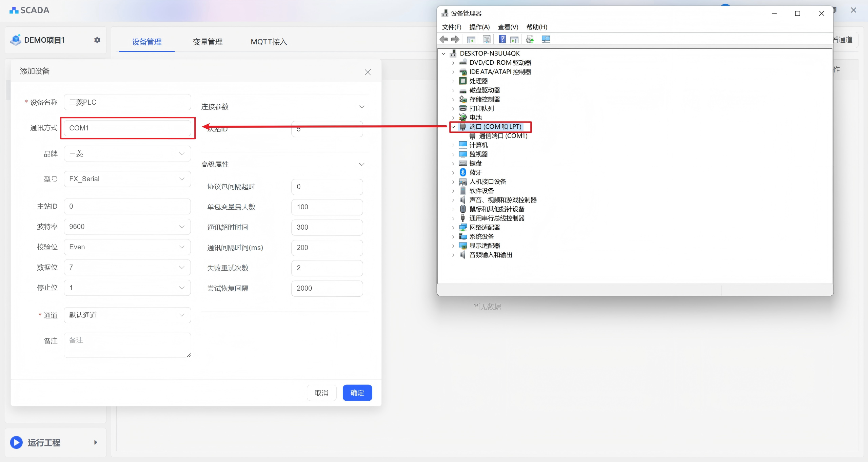Click the blue Run Project play icon
This screenshot has height=462, width=868.
click(16, 442)
